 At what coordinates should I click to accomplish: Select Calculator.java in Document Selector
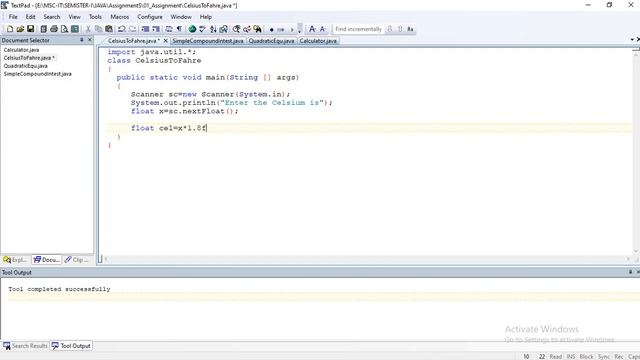coord(21,50)
